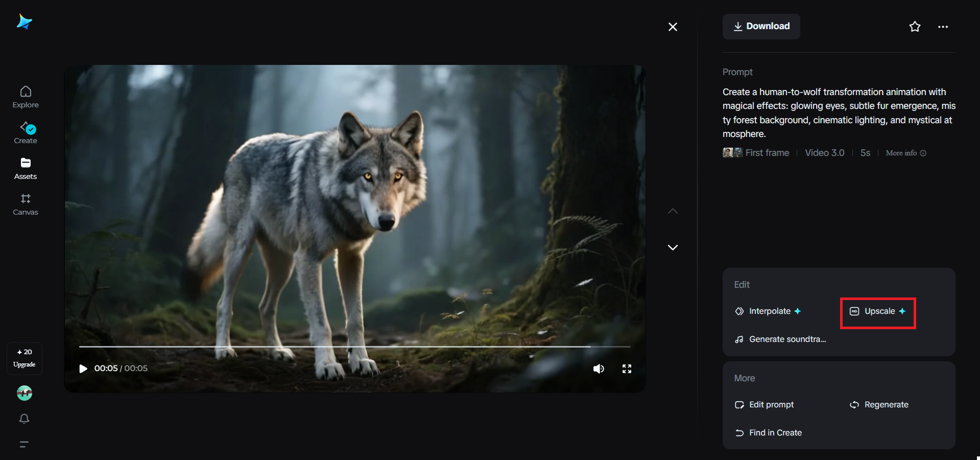Click the Video 3.0 model label

(824, 153)
